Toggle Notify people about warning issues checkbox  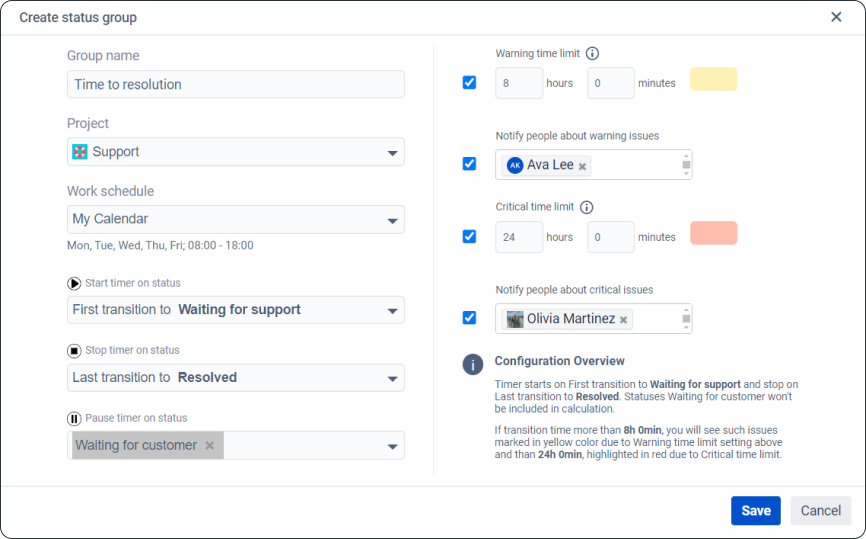coord(469,163)
